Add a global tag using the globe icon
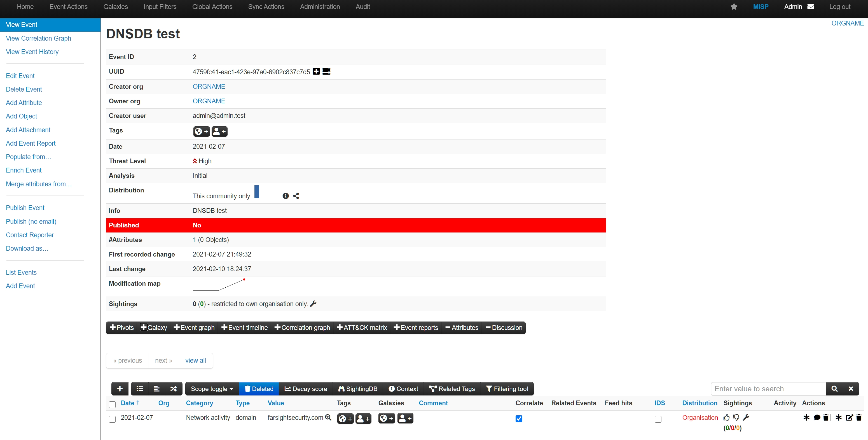The image size is (868, 440). [x=201, y=131]
